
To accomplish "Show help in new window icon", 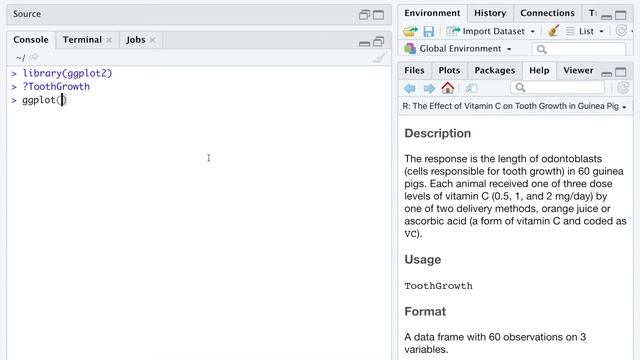I will (471, 88).
